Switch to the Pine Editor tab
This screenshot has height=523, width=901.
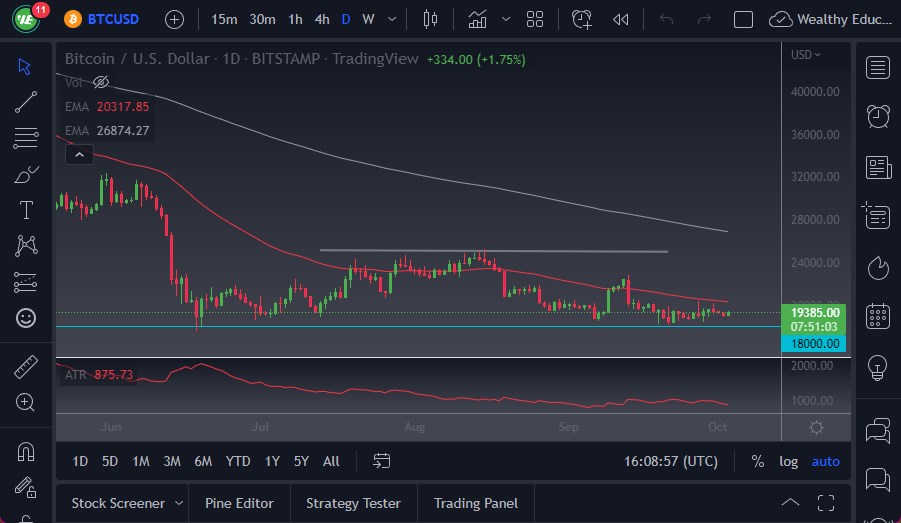(x=239, y=503)
